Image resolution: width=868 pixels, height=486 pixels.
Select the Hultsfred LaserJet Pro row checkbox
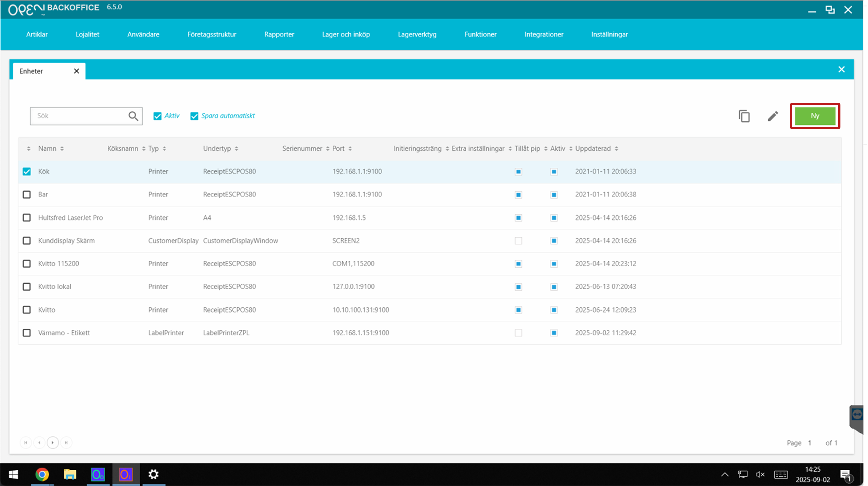27,218
